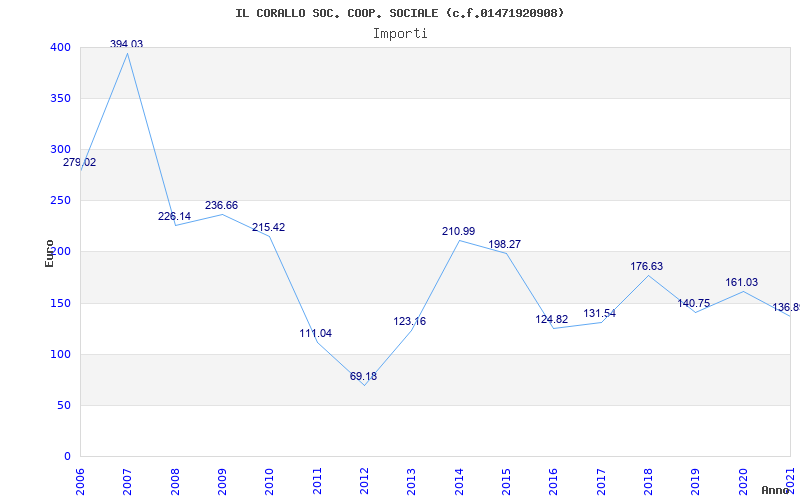The width and height of the screenshot is (800, 500).
Task: Click the 2009 x-axis year
Action: 222,481
